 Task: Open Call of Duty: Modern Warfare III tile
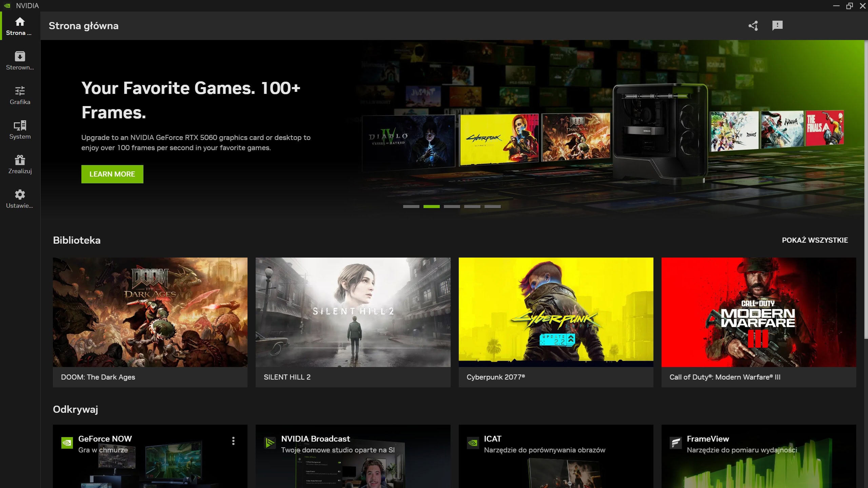pos(758,322)
